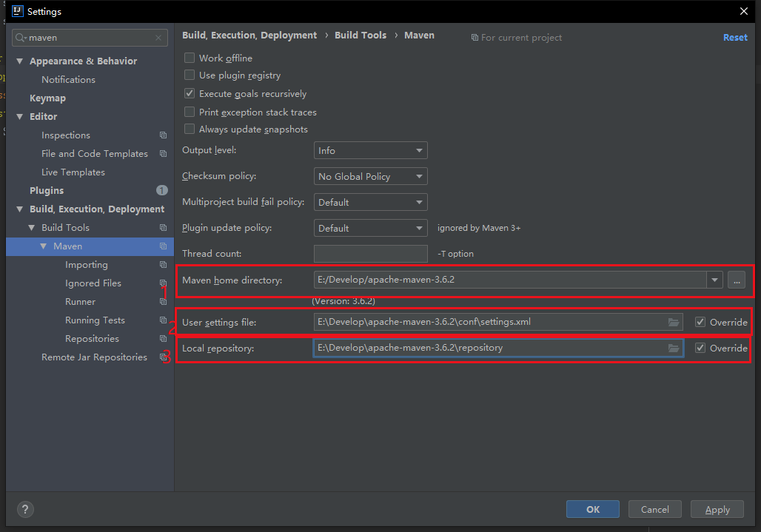
Task: Open Plugins settings page
Action: click(x=47, y=191)
